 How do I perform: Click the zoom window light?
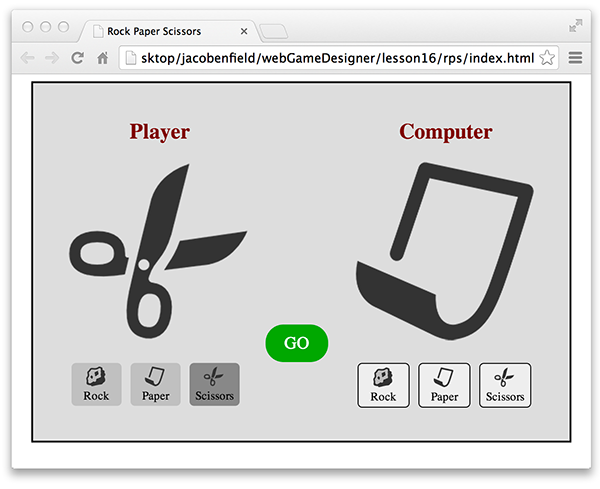point(64,27)
